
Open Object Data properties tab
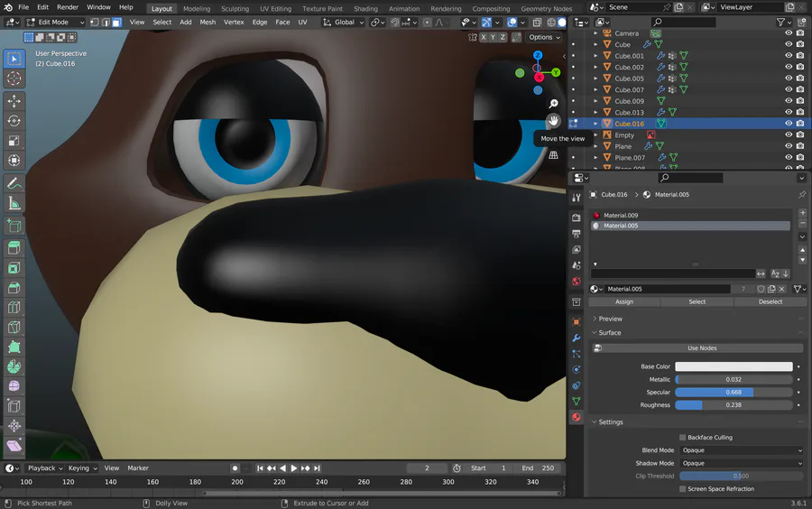[x=577, y=402]
